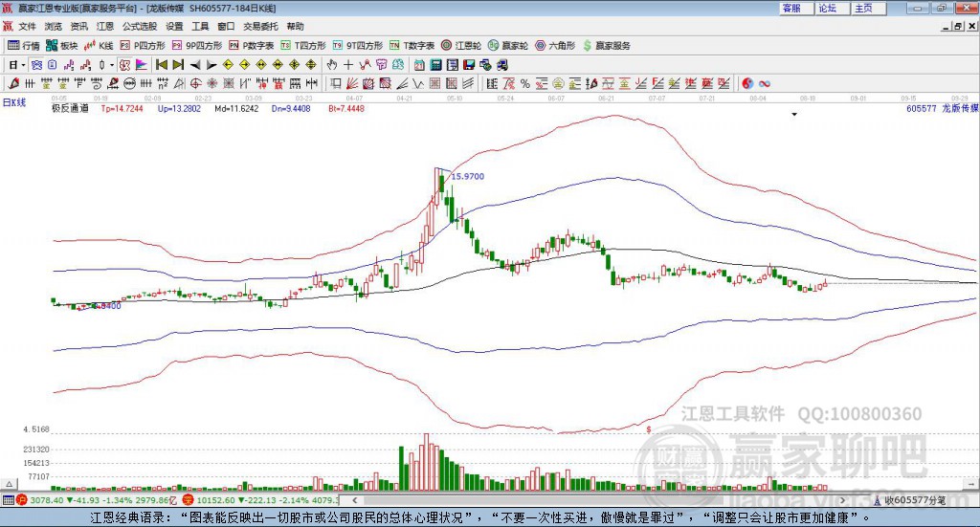Image resolution: width=980 pixels, height=527 pixels.
Task: Open the 浏览 menu
Action: 54,26
